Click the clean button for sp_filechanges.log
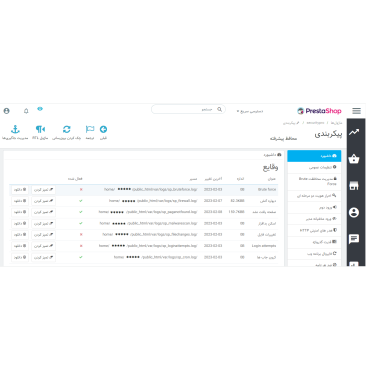The height and width of the screenshot is (370, 370). tap(43, 235)
